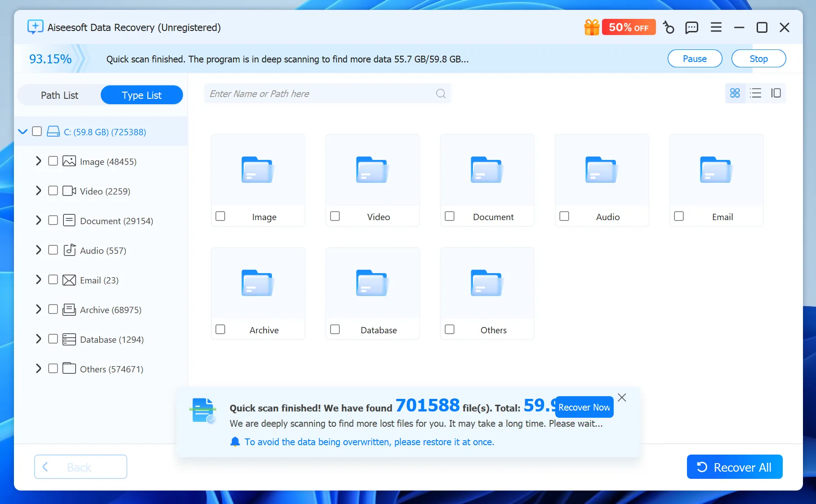The image size is (816, 504).
Task: Switch to Path List tab
Action: 59,95
